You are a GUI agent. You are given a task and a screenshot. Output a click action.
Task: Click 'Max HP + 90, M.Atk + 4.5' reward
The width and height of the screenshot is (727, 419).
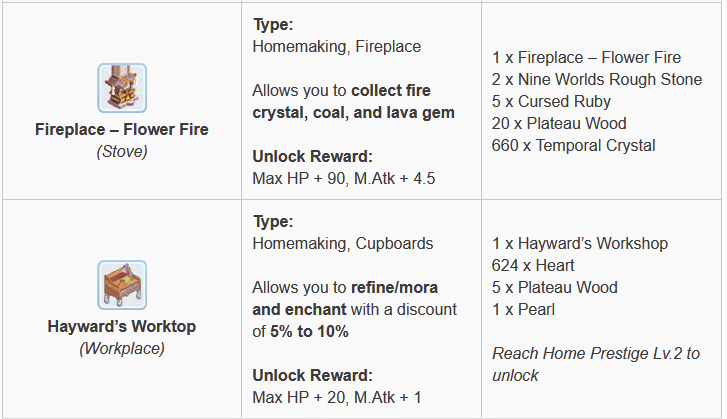344,178
